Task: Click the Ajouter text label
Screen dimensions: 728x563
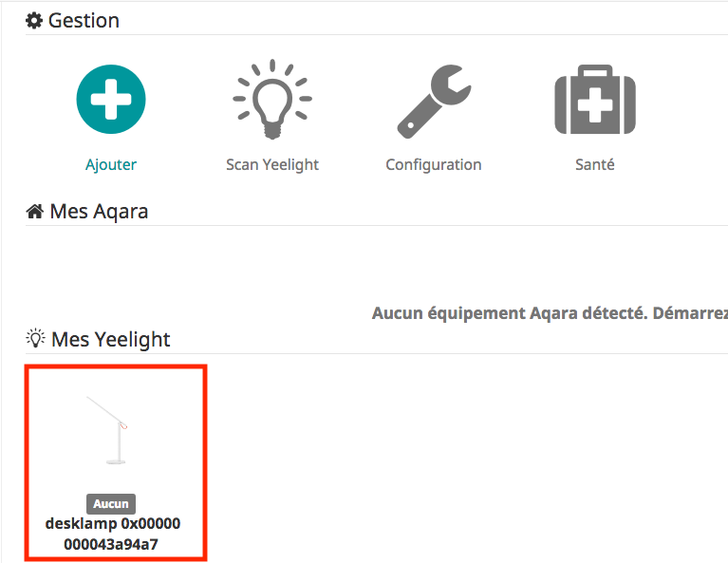Action: pyautogui.click(x=111, y=164)
